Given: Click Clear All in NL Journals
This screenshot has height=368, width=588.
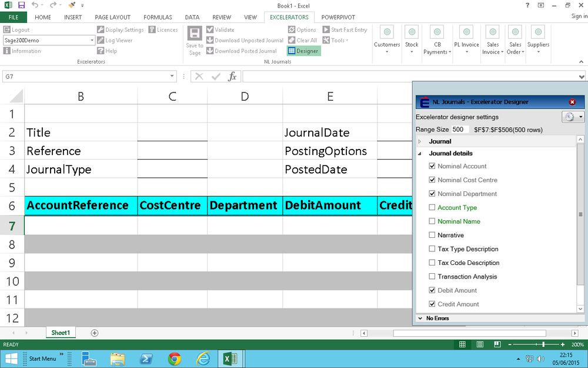Looking at the screenshot, I should click(303, 40).
